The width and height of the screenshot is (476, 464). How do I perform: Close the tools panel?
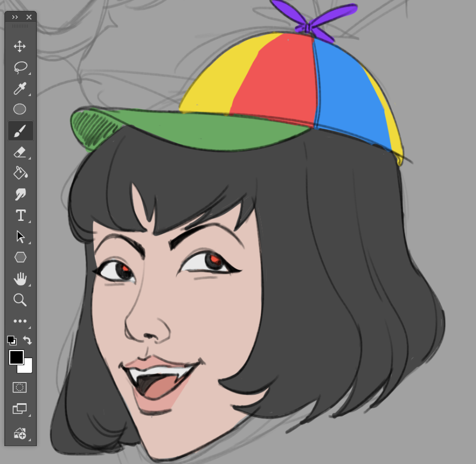tap(29, 17)
